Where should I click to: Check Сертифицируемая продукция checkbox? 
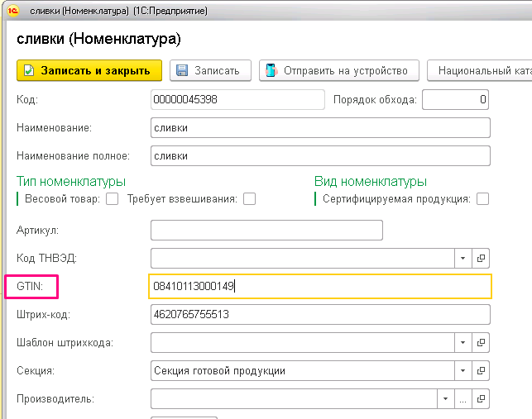(482, 199)
